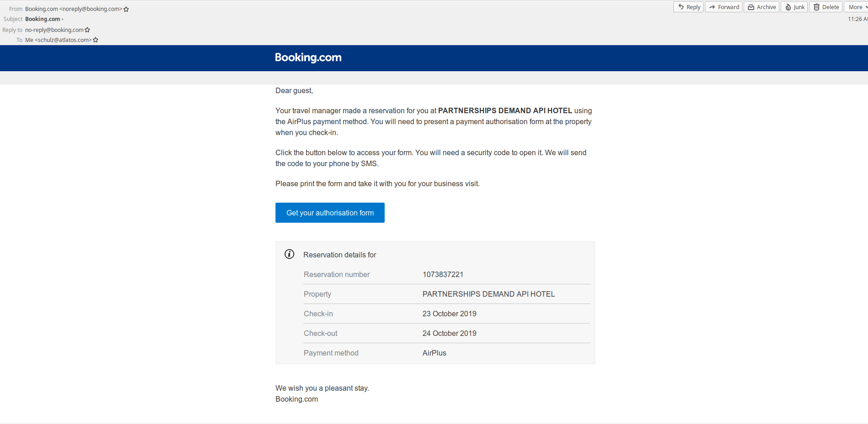Click the email subject Booking.com -
Screen dimensions: 868x424
(44, 19)
